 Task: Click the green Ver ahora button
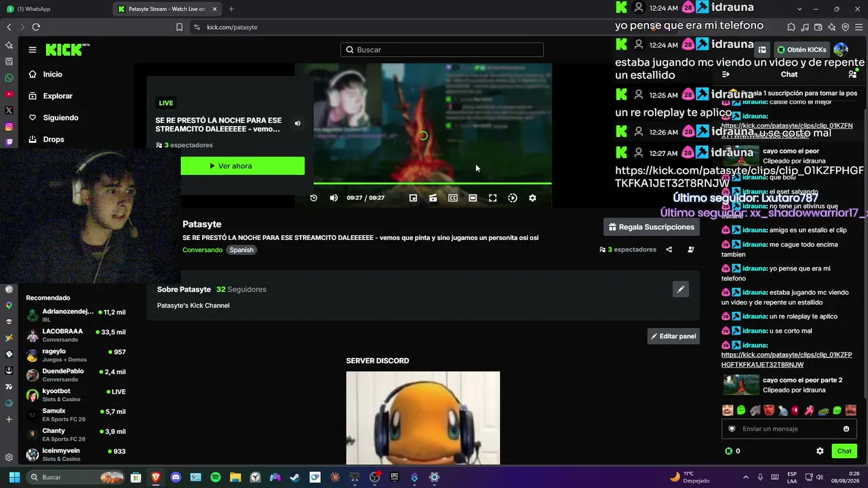point(242,166)
